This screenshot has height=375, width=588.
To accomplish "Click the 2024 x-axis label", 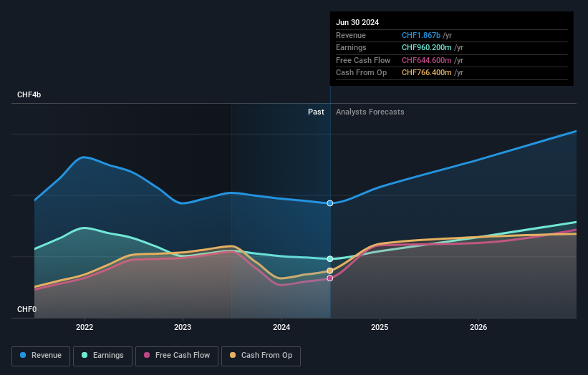I will point(281,328).
